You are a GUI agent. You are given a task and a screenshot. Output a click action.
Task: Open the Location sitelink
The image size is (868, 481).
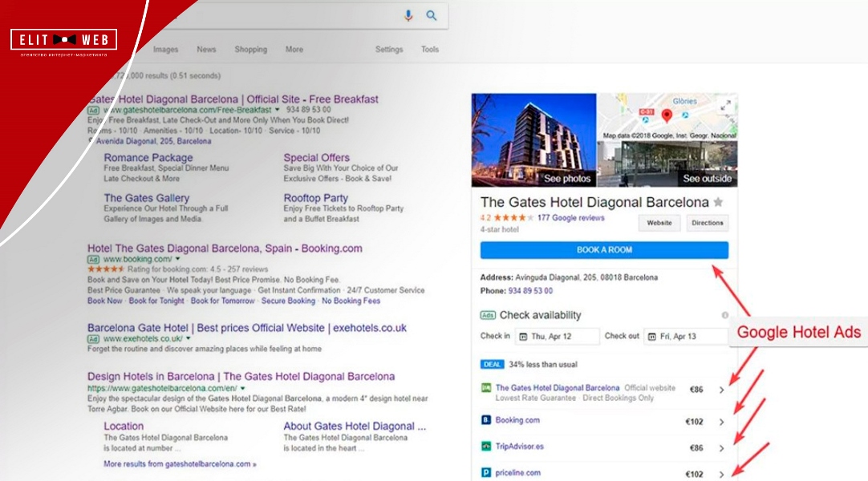tap(124, 426)
